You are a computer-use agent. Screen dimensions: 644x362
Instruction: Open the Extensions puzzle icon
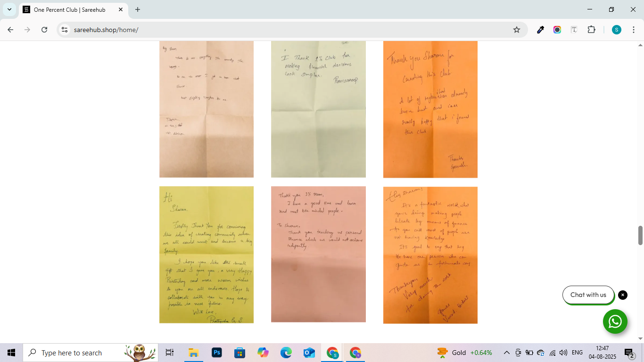[x=591, y=30]
